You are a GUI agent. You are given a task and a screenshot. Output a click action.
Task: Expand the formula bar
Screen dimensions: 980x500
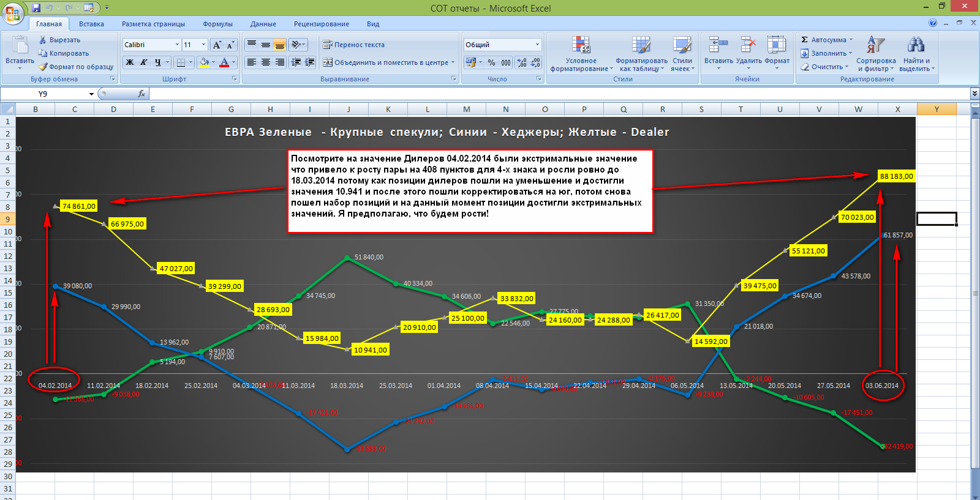click(x=974, y=94)
